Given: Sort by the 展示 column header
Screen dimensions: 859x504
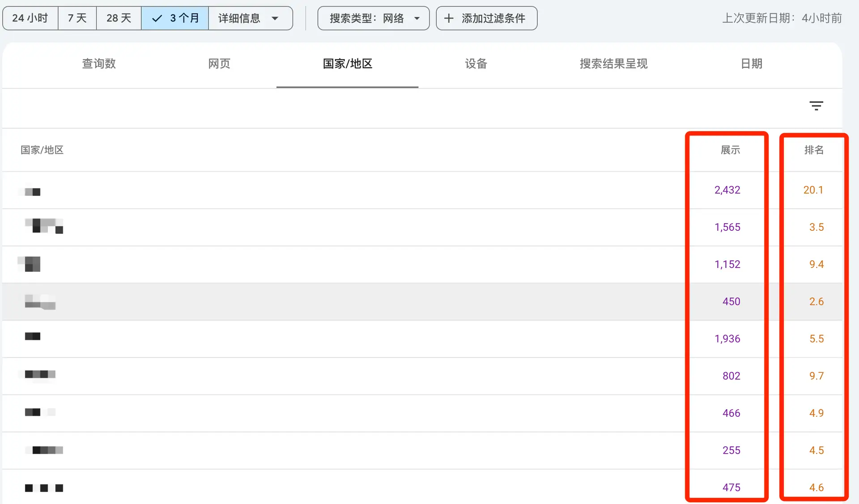Looking at the screenshot, I should coord(730,150).
